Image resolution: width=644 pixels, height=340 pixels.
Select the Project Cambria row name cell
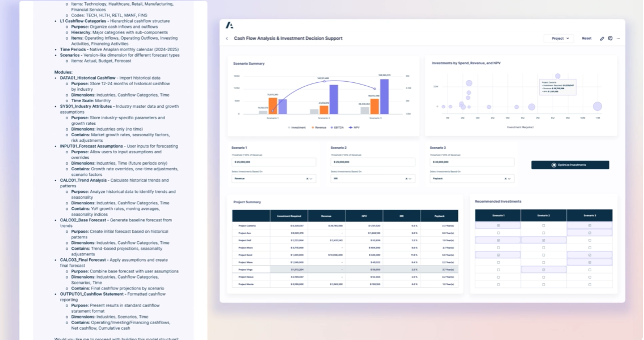pyautogui.click(x=251, y=226)
